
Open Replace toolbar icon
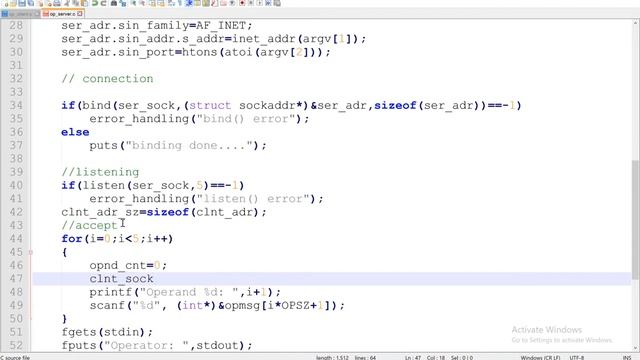[123, 3]
